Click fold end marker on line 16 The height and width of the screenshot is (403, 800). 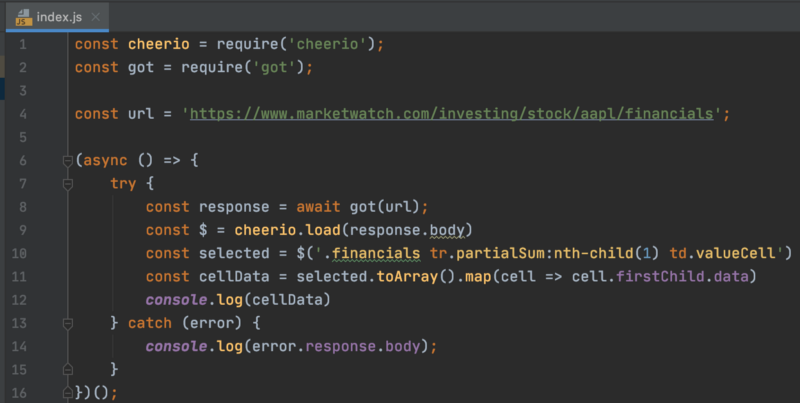pos(68,392)
